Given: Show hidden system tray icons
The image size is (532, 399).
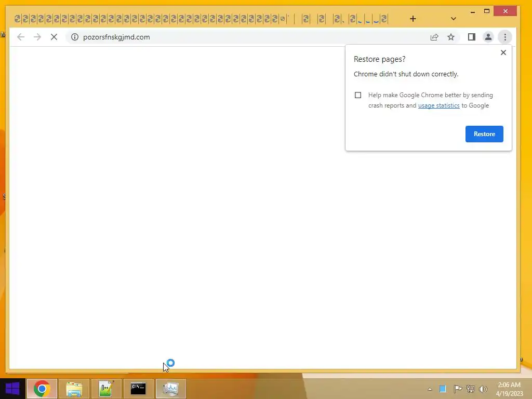Looking at the screenshot, I should coord(430,389).
